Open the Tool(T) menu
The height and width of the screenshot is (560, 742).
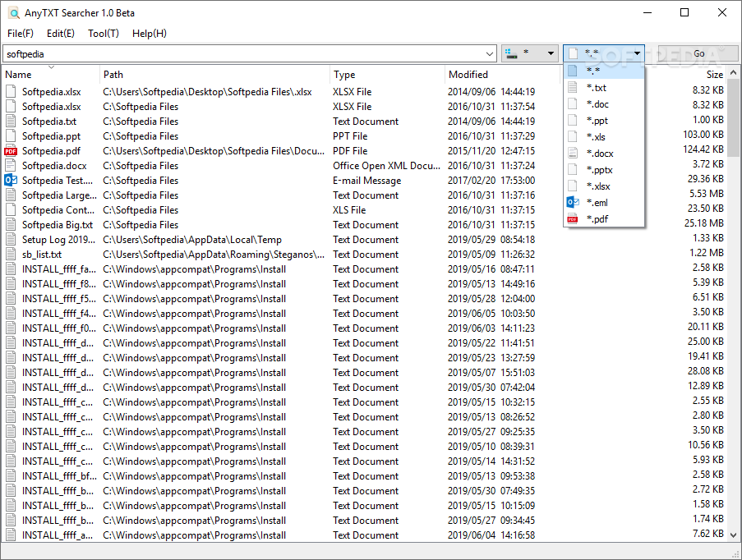pyautogui.click(x=103, y=34)
